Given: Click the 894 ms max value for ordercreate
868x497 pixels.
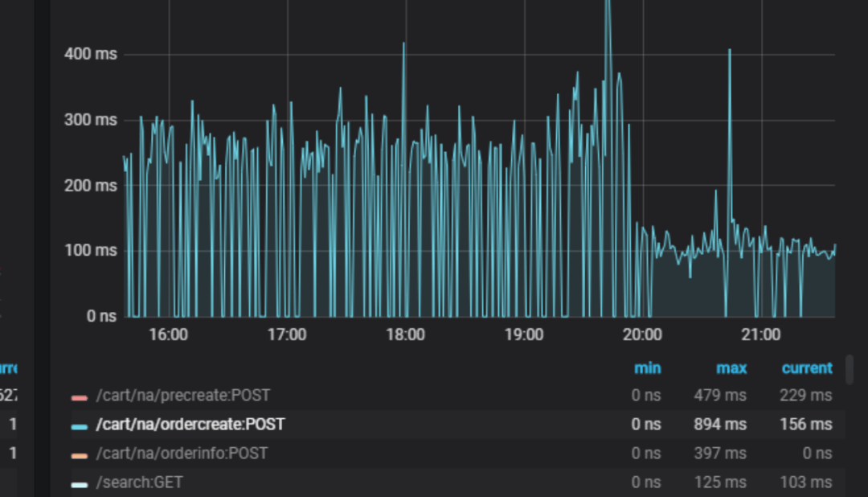Looking at the screenshot, I should 720,425.
